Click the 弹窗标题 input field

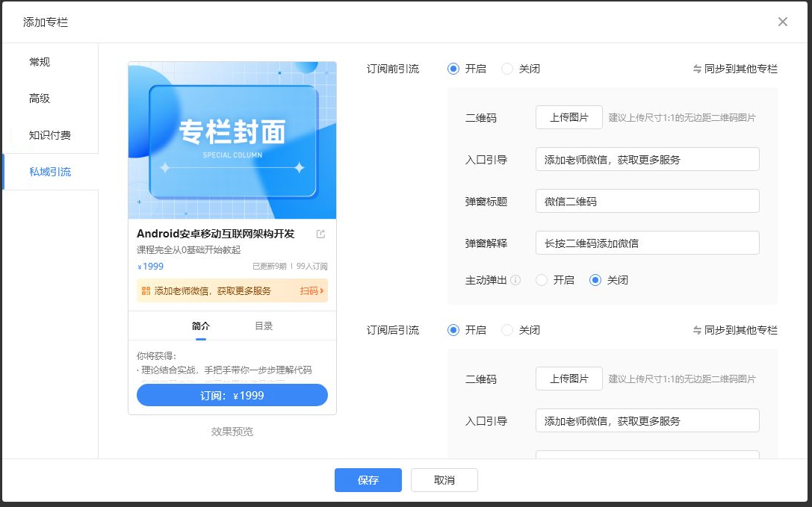[x=647, y=201]
